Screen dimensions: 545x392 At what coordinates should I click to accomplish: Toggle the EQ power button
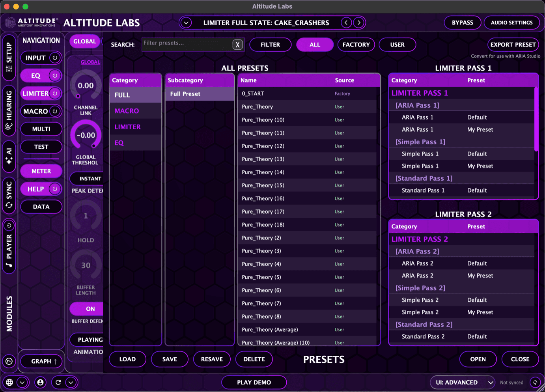point(54,76)
